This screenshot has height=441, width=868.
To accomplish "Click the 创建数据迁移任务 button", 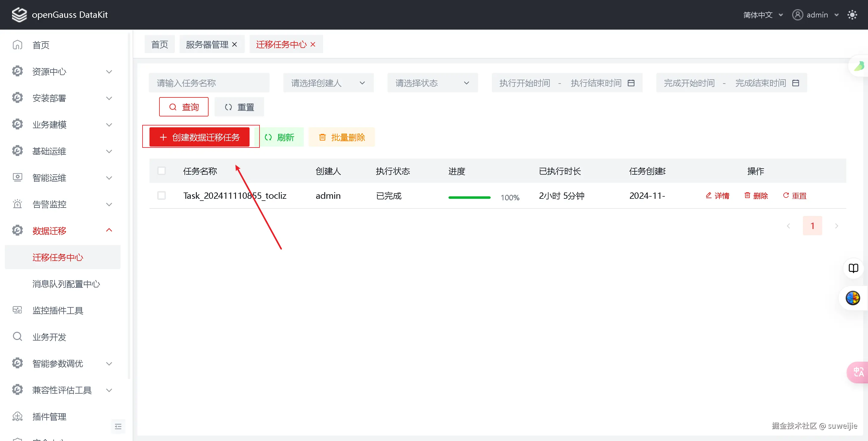I will pos(200,137).
